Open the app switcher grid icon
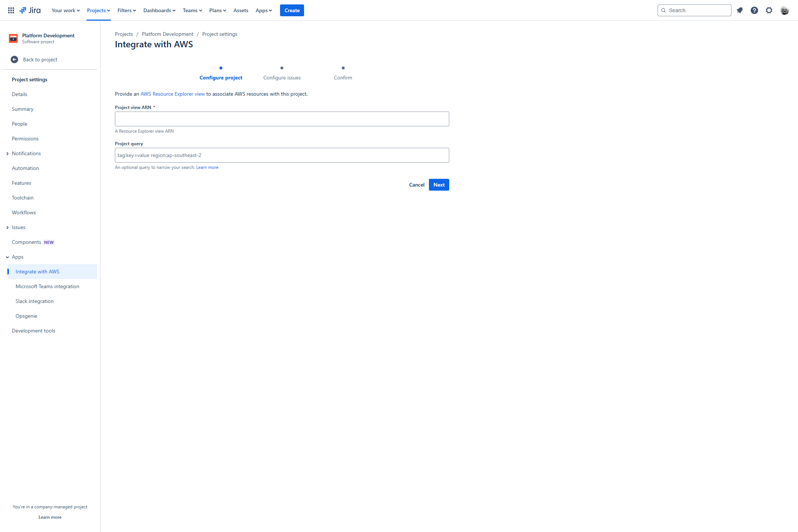The height and width of the screenshot is (532, 798). tap(11, 10)
